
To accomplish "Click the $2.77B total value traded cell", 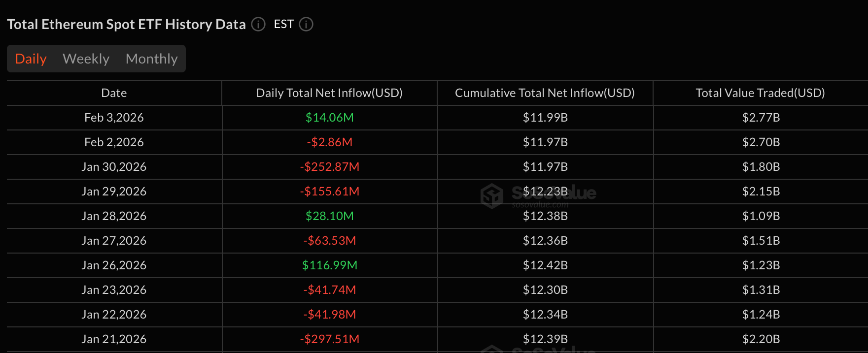I will click(x=761, y=118).
